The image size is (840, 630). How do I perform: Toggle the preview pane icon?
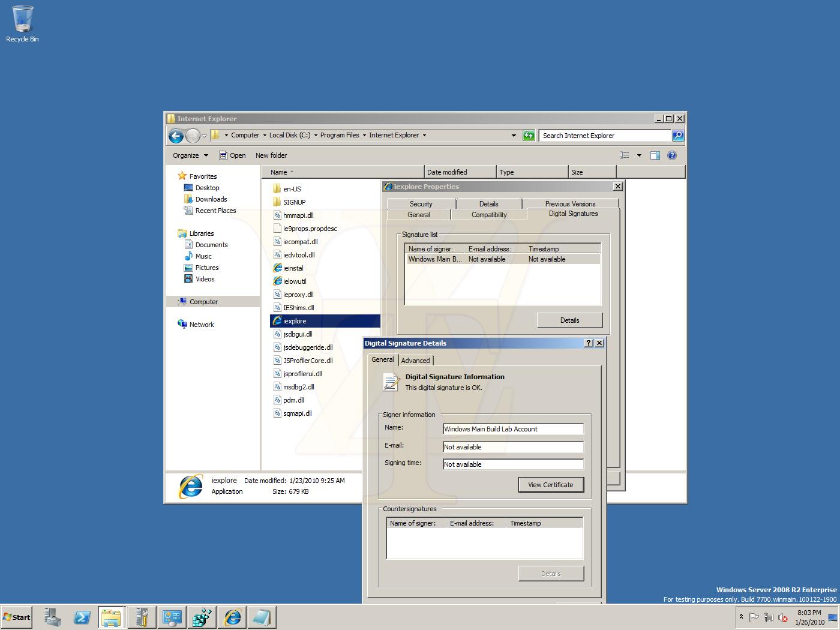655,155
